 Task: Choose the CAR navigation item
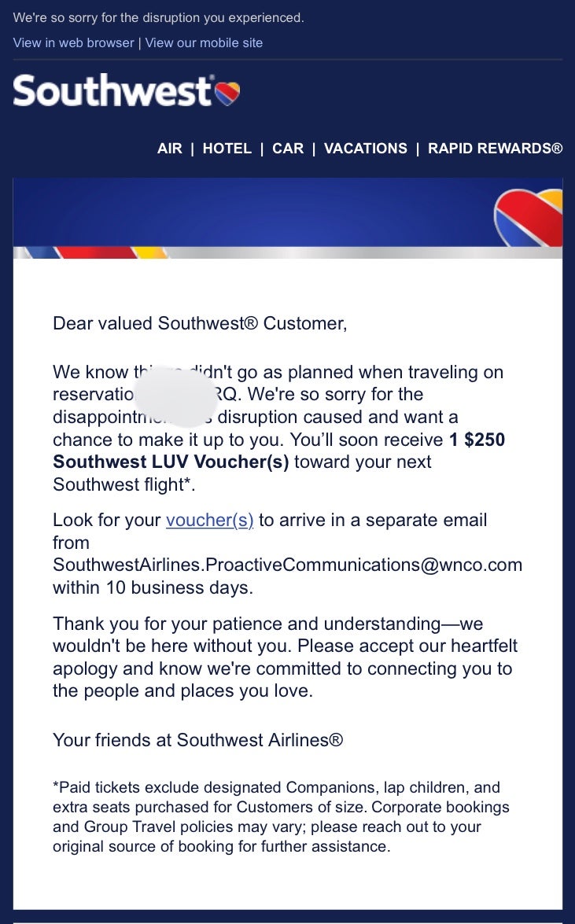287,149
